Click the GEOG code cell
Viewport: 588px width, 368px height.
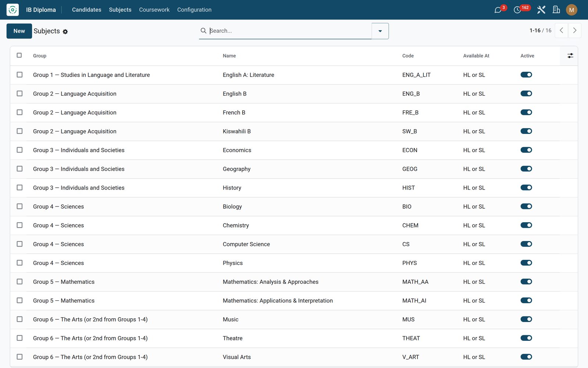pyautogui.click(x=410, y=169)
